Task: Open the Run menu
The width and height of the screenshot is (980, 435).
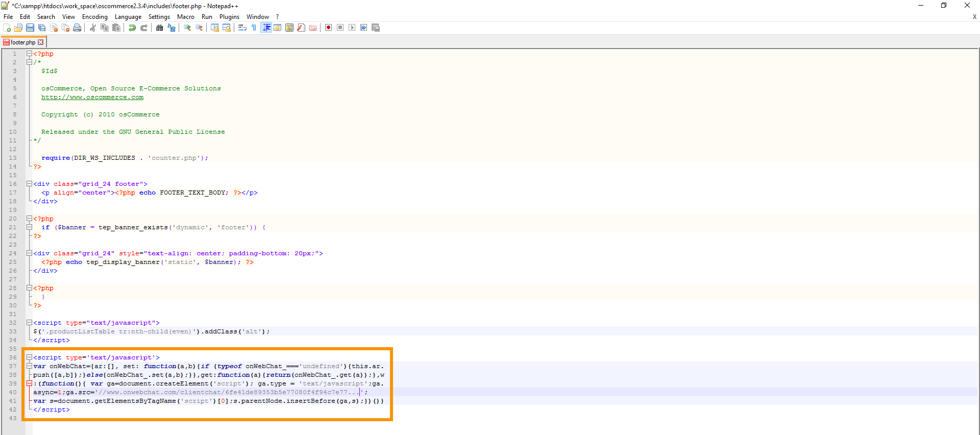Action: 207,17
